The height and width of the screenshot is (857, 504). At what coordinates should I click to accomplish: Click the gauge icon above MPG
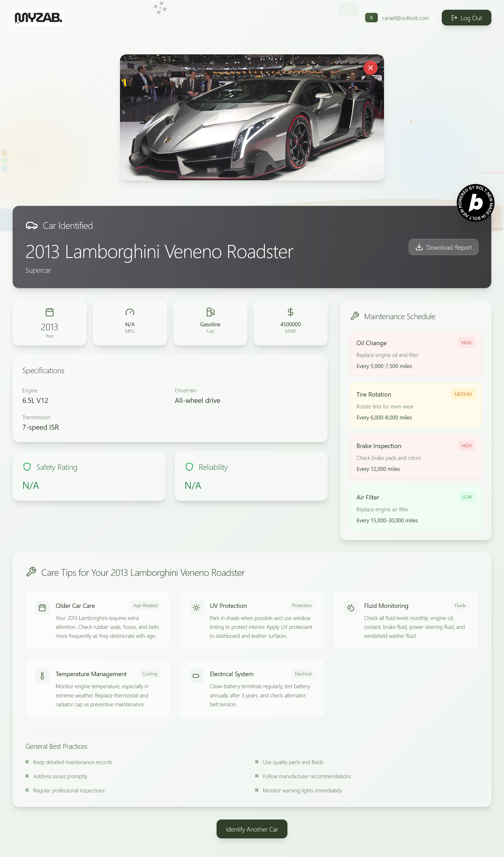pos(130,312)
